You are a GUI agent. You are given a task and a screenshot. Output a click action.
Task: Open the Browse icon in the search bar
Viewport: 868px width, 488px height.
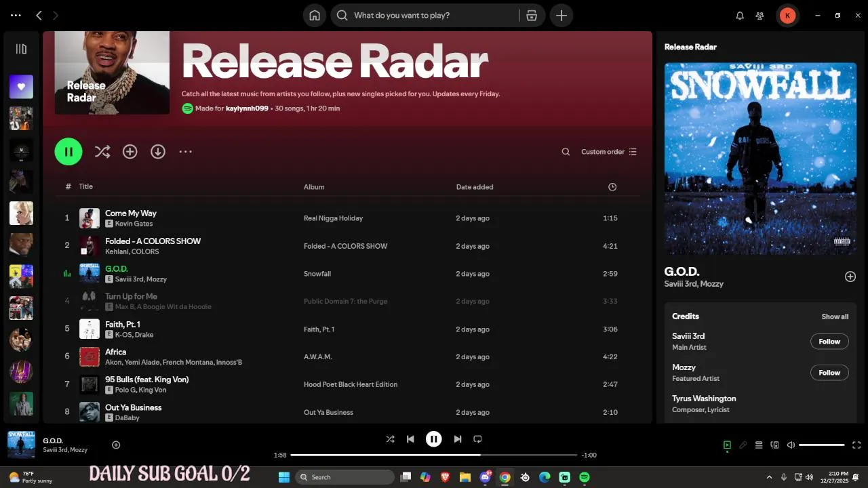pyautogui.click(x=532, y=16)
